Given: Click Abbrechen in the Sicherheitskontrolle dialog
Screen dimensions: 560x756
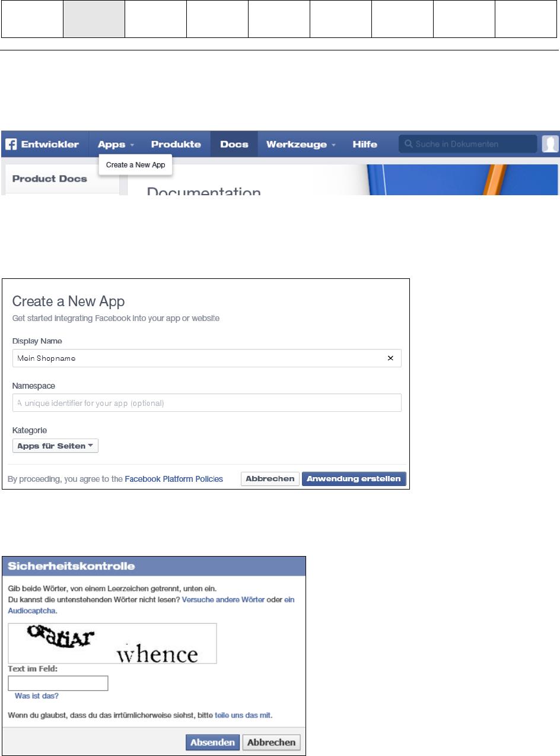Looking at the screenshot, I should [272, 742].
